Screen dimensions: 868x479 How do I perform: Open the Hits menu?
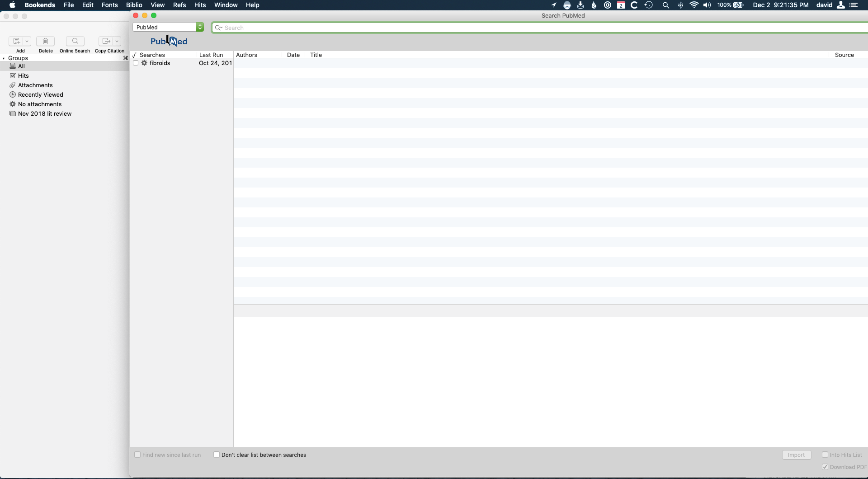click(x=200, y=5)
